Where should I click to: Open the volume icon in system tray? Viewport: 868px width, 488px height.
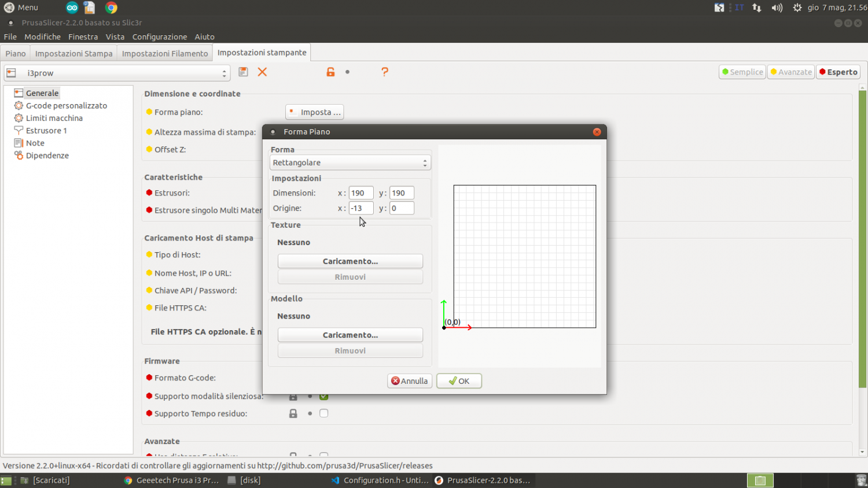[x=777, y=8]
